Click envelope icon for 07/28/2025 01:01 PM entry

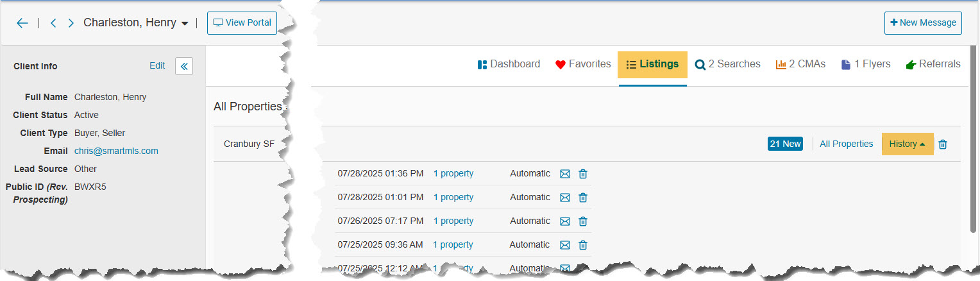pos(565,198)
